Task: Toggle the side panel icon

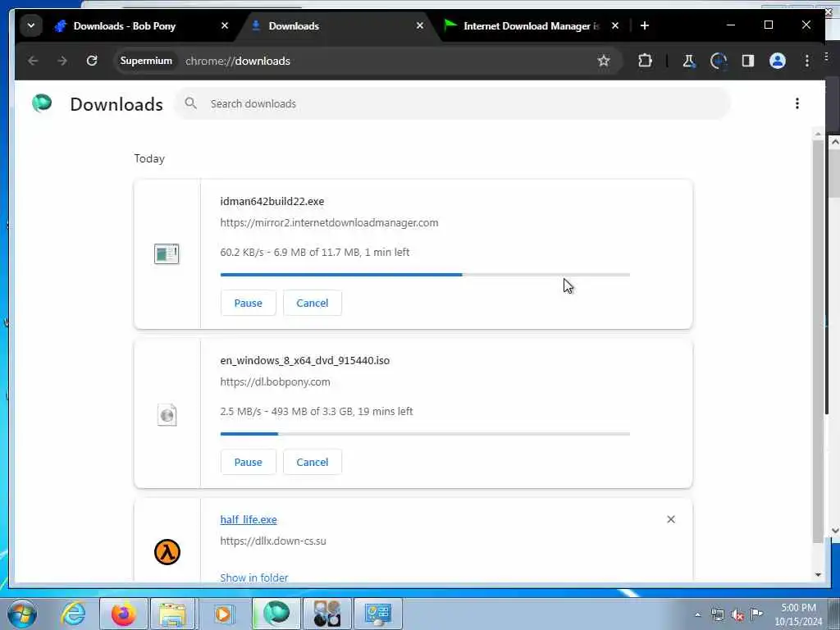Action: pos(748,61)
